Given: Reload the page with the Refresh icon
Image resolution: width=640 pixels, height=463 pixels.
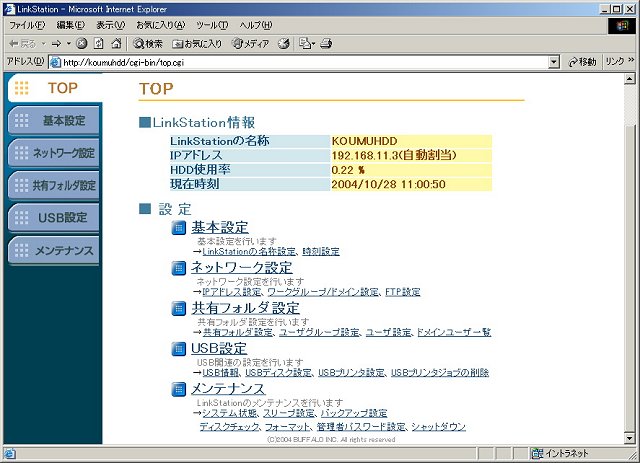Looking at the screenshot, I should pyautogui.click(x=99, y=43).
